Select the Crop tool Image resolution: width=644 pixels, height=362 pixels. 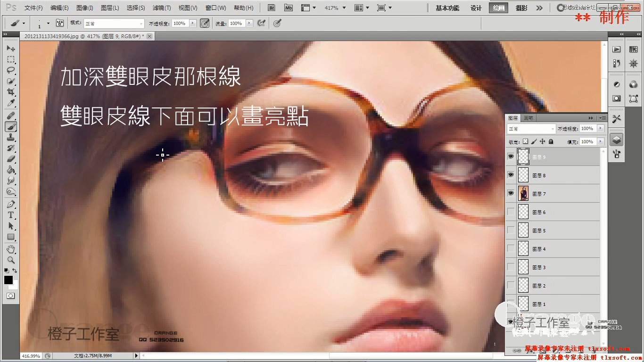click(10, 92)
